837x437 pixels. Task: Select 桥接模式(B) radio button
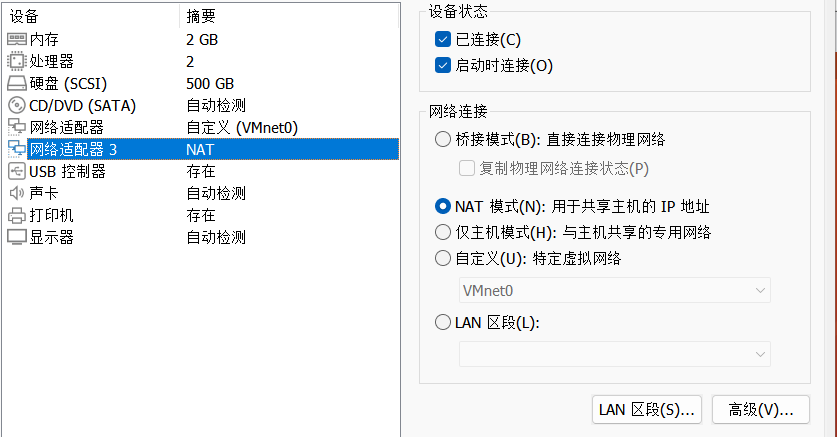click(443, 139)
